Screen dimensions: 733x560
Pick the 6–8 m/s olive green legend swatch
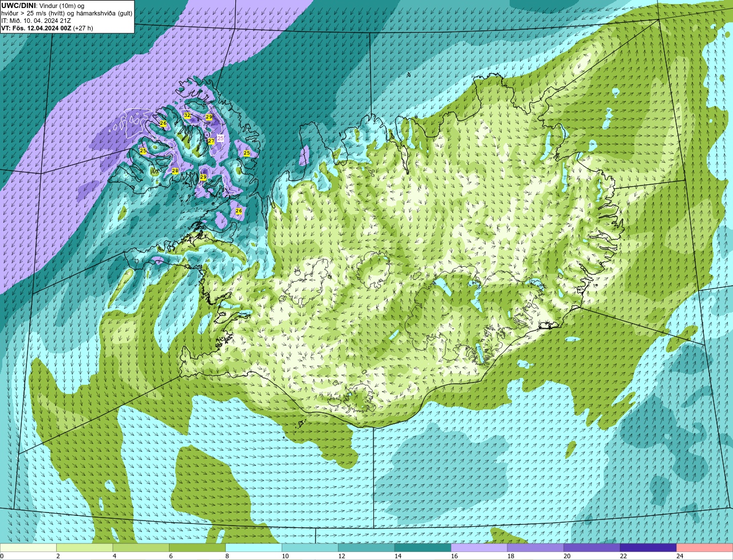coord(198,547)
